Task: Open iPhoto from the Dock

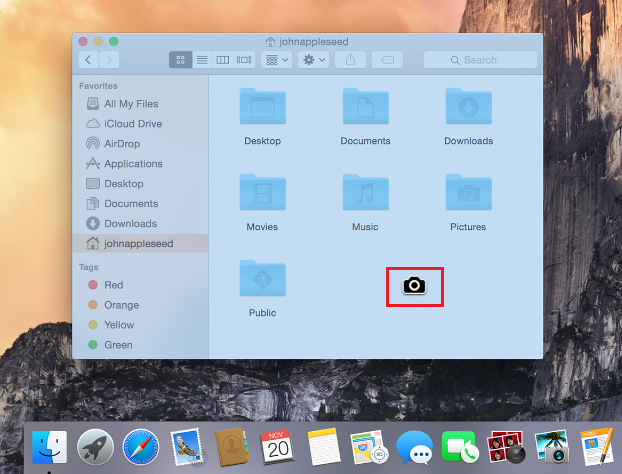Action: [552, 447]
